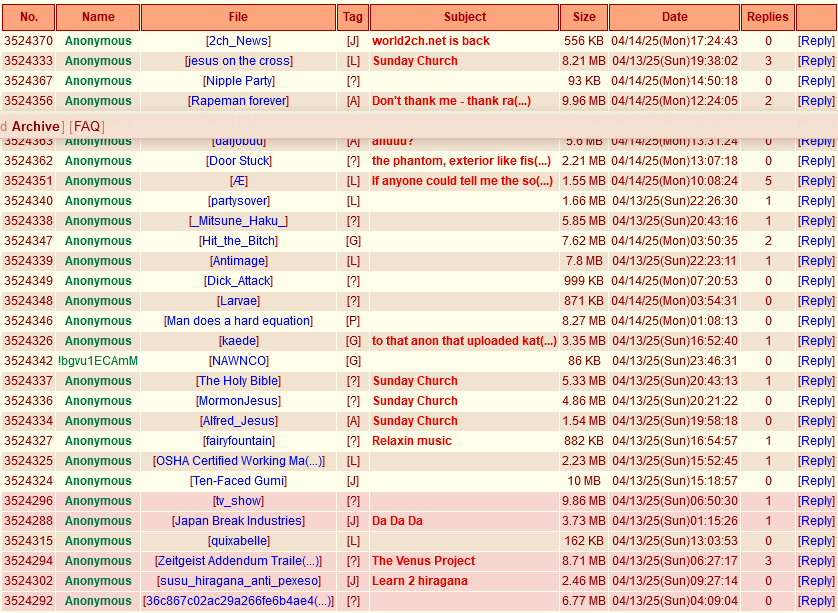
Task: Reply to post 3524294 The Venus Project
Action: pyautogui.click(x=816, y=561)
